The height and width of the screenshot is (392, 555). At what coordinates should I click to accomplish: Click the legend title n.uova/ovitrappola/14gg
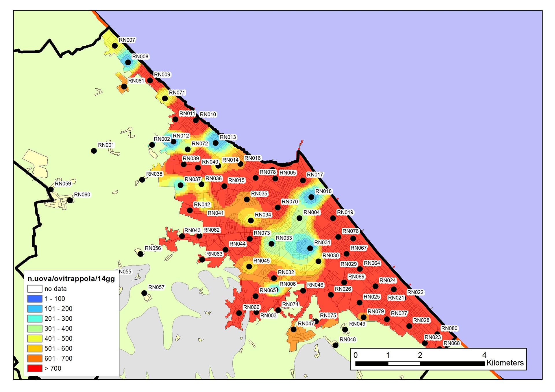click(71, 279)
